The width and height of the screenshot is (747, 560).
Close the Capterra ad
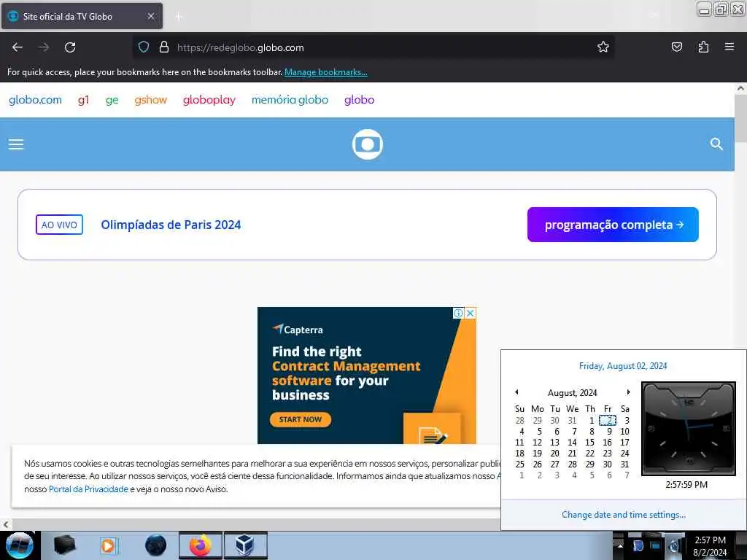pyautogui.click(x=471, y=313)
